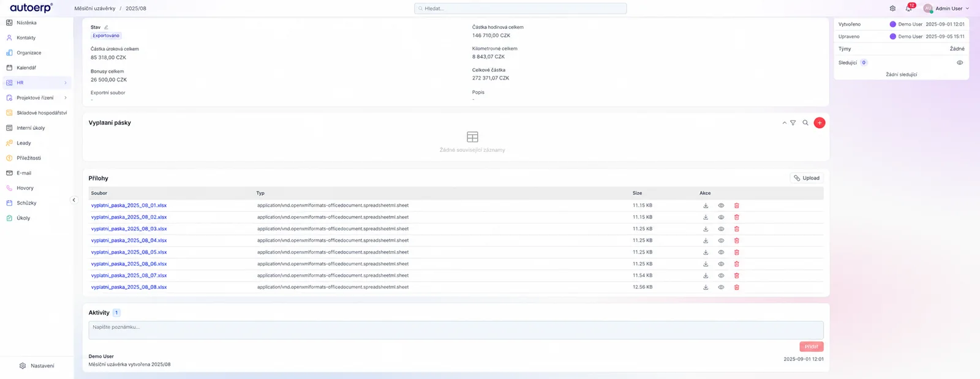This screenshot has height=379, width=980.
Task: Go to Měsíční uzávěrky breadcrumb
Action: 95,9
